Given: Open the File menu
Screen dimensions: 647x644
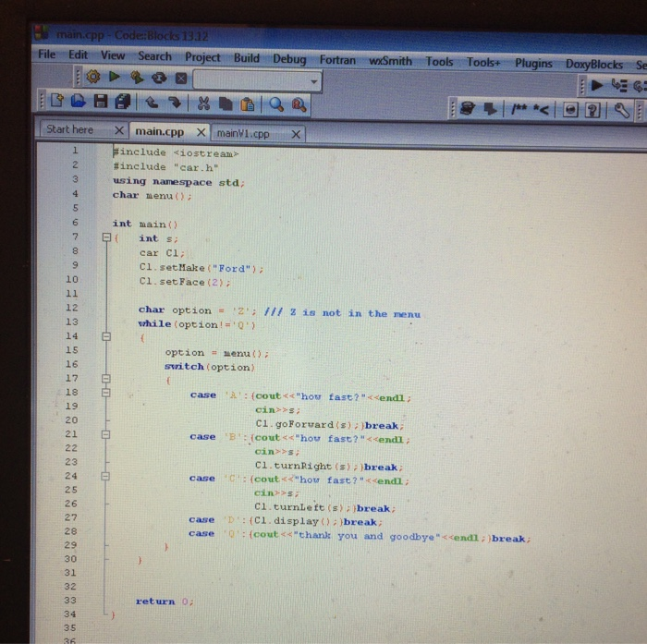Looking at the screenshot, I should (x=46, y=54).
